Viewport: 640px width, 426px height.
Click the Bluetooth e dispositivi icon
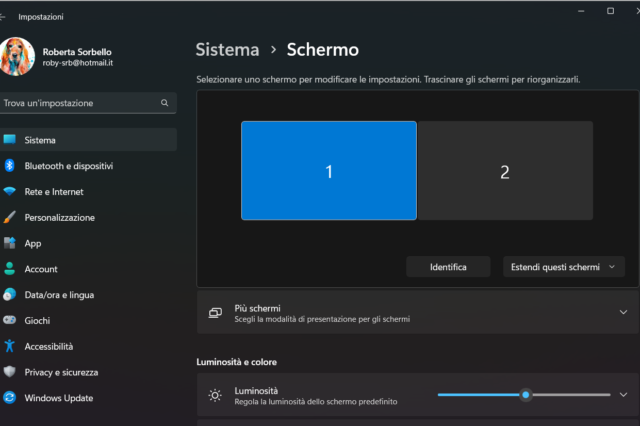[x=10, y=166]
